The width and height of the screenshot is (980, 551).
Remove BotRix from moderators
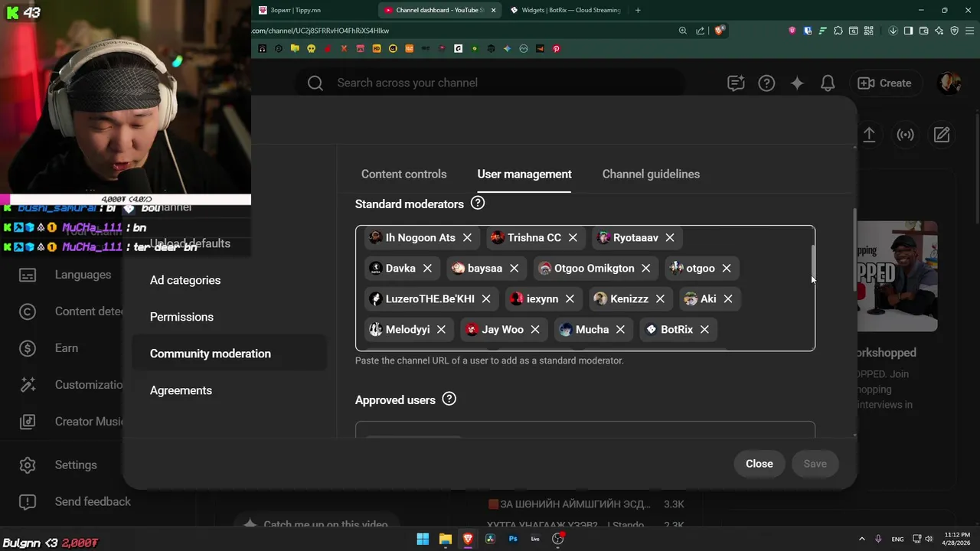[704, 330]
